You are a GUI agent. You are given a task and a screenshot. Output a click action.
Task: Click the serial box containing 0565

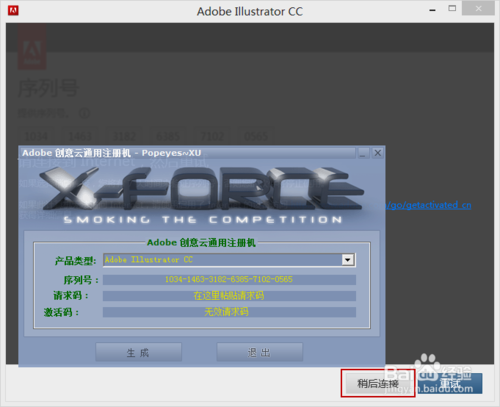pyautogui.click(x=256, y=136)
